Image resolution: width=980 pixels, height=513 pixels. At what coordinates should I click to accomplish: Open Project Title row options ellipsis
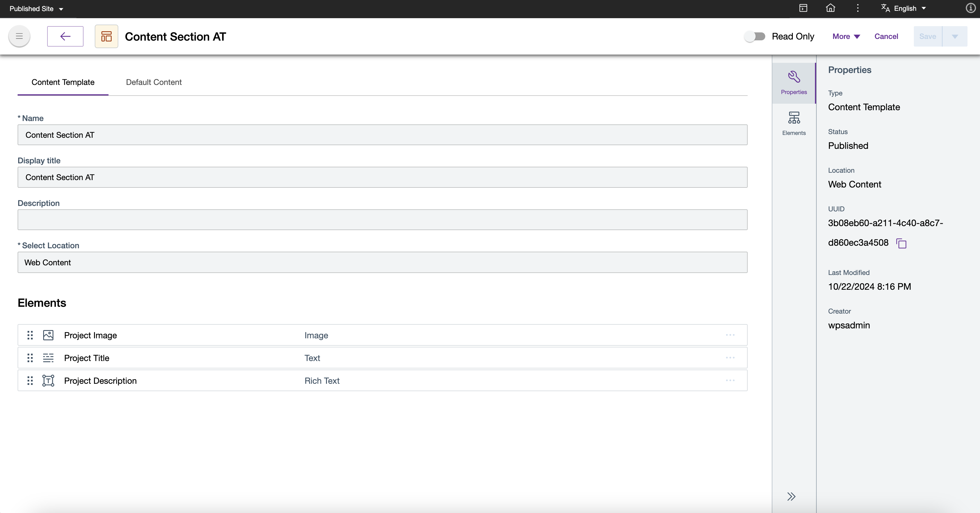730,358
